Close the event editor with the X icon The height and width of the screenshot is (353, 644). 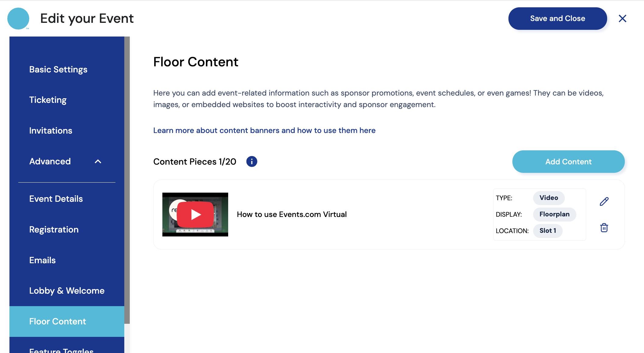pyautogui.click(x=622, y=19)
